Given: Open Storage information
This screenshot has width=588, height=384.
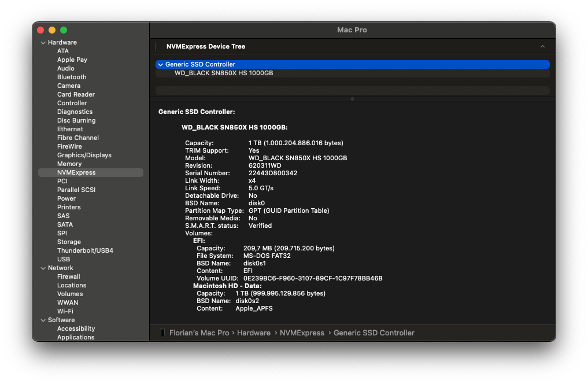Looking at the screenshot, I should coord(69,242).
